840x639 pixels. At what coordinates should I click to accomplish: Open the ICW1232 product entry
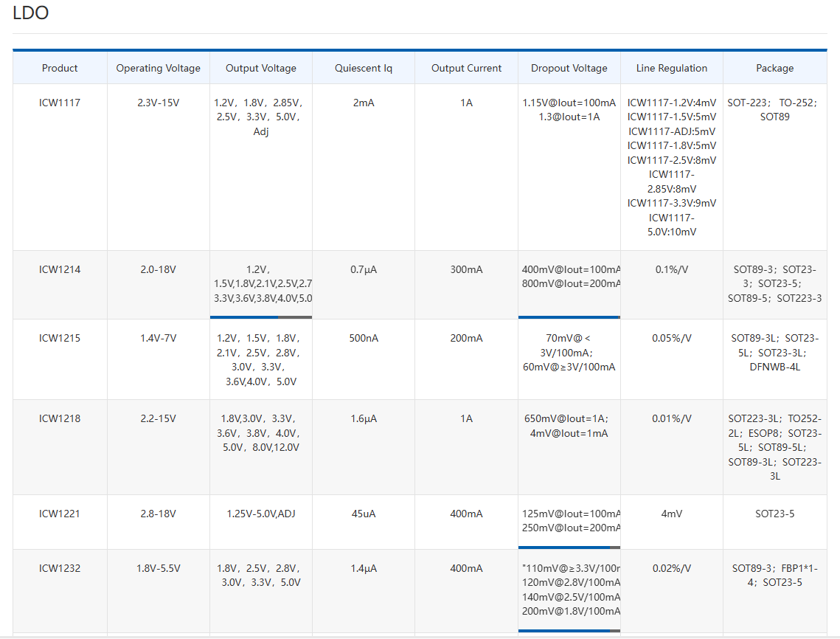click(60, 568)
